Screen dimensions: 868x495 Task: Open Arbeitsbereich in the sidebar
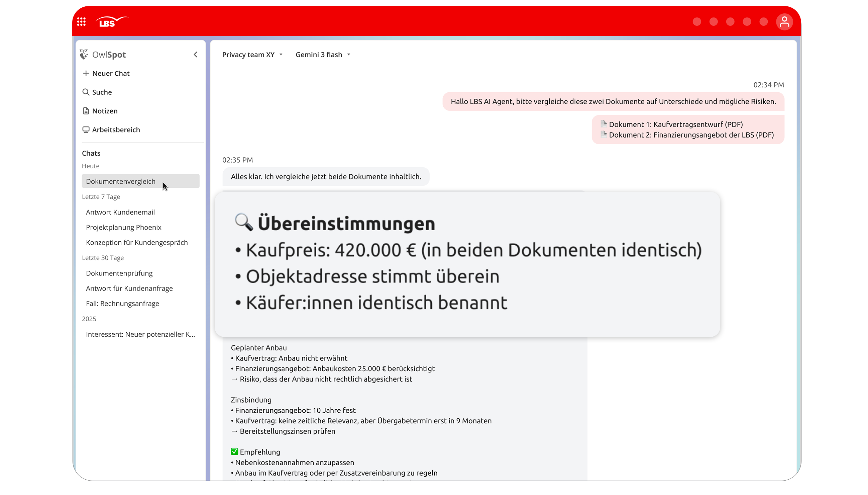point(111,130)
